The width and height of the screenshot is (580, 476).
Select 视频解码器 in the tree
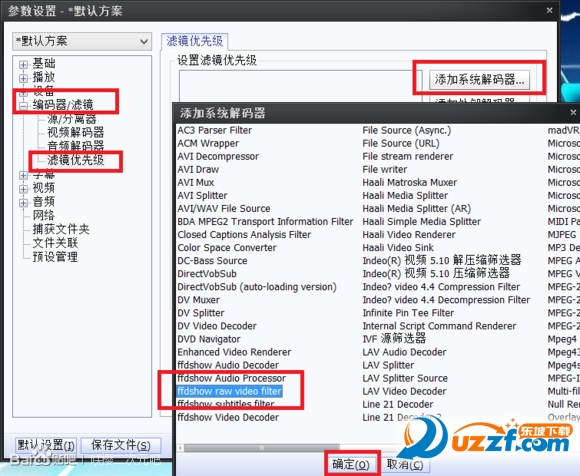[75, 132]
